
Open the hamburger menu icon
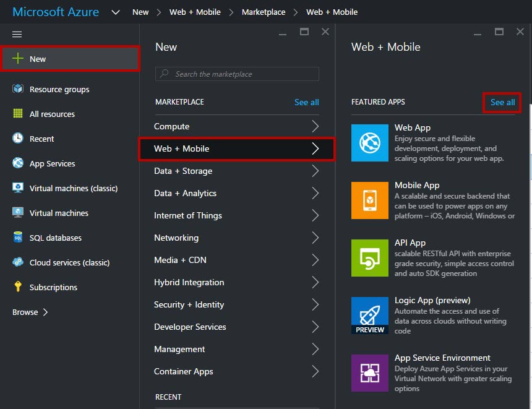(17, 34)
